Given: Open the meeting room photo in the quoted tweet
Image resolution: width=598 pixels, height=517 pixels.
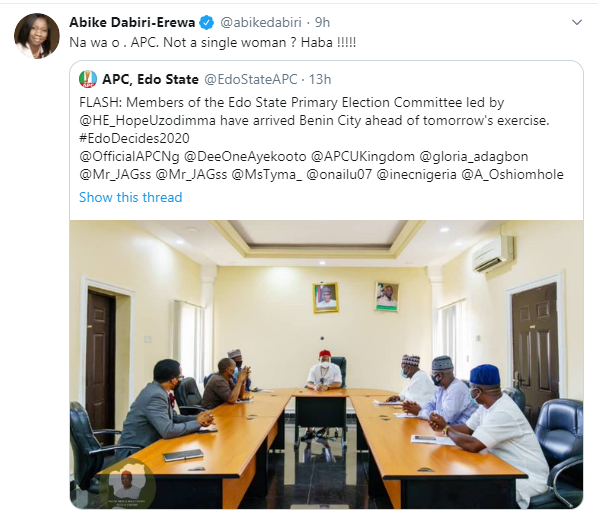Looking at the screenshot, I should [x=326, y=364].
